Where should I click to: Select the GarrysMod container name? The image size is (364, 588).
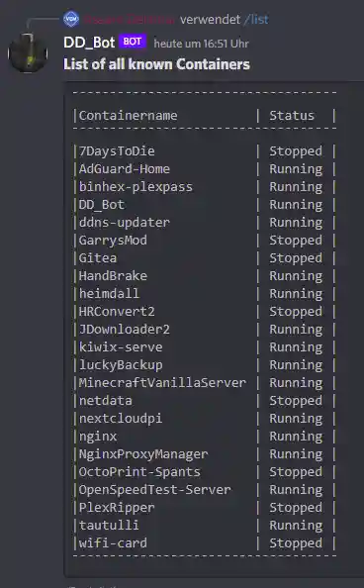(x=113, y=240)
